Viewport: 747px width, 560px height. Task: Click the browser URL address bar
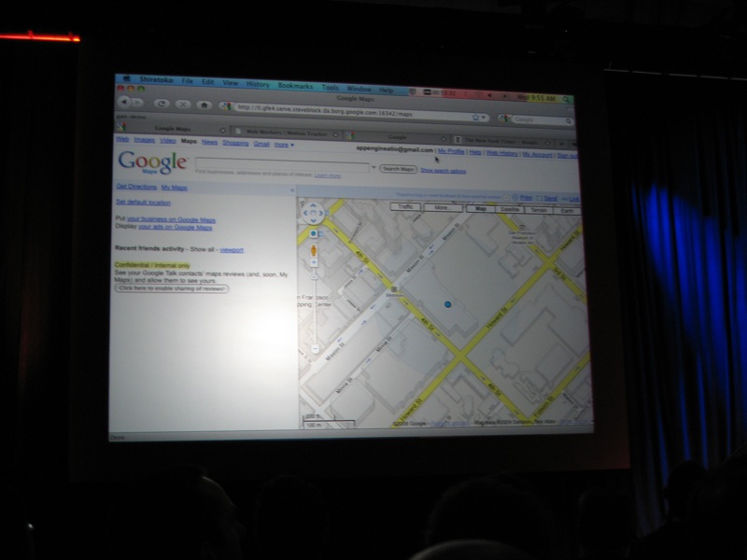[353, 111]
